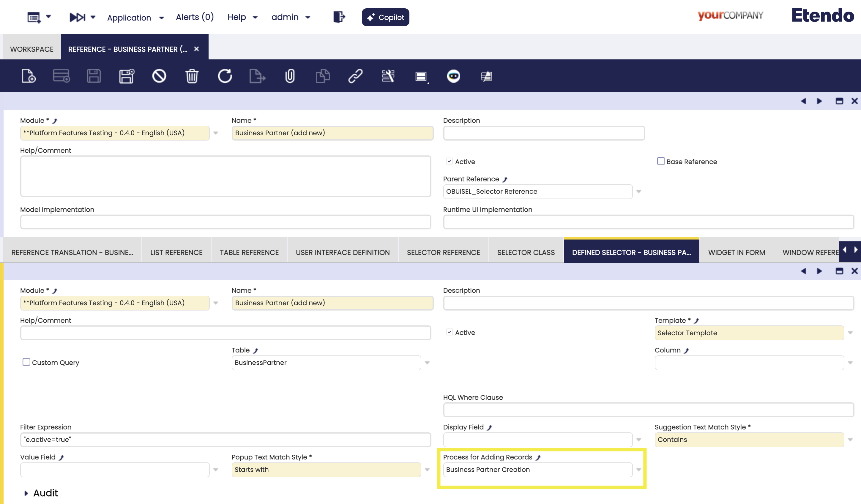This screenshot has height=504, width=861.
Task: Click the Save and Close toolbar icon
Action: 127,76
